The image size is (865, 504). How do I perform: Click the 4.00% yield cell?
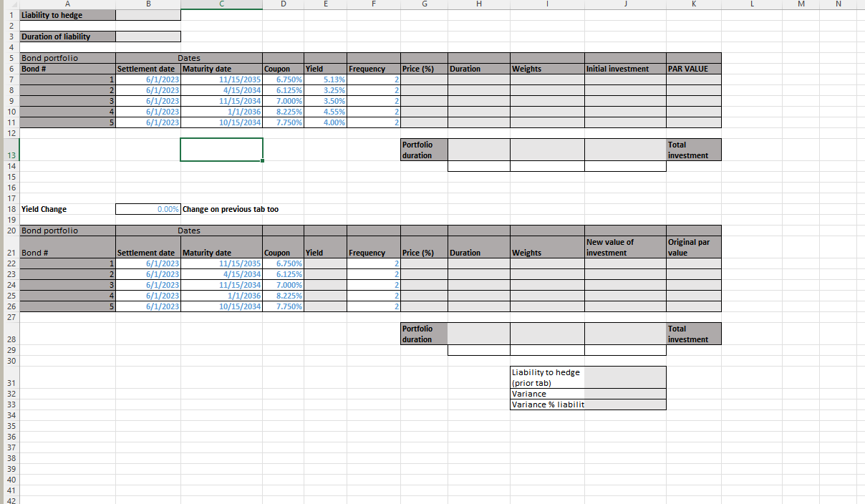click(x=325, y=122)
